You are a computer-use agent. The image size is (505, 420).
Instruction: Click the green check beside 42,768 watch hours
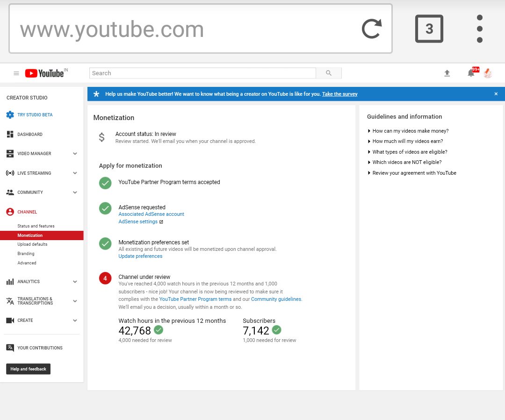pyautogui.click(x=158, y=330)
